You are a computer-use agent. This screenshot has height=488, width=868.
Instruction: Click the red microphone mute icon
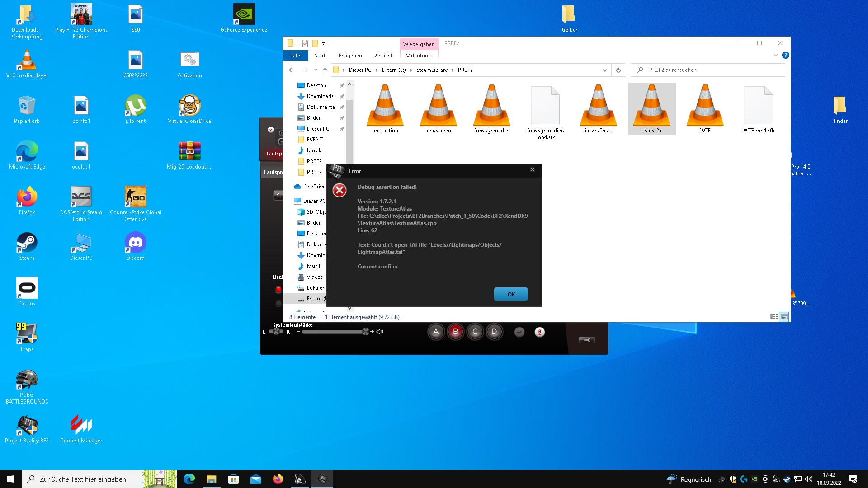[539, 332]
